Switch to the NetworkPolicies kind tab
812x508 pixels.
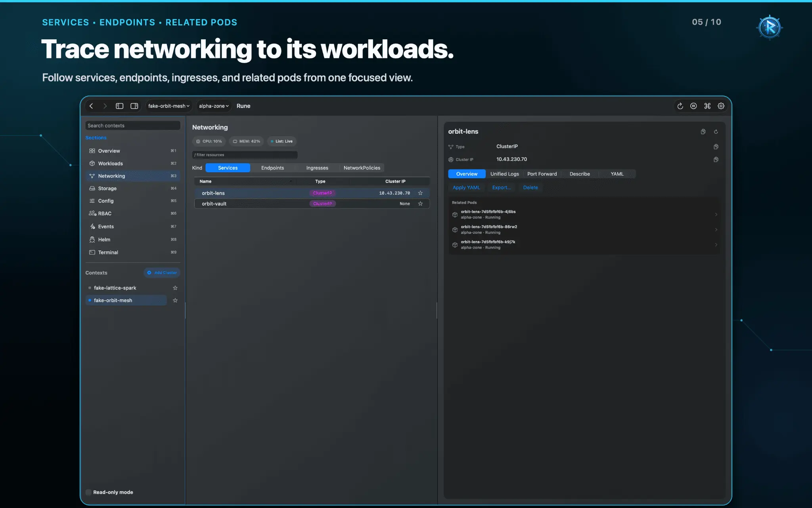pos(362,168)
